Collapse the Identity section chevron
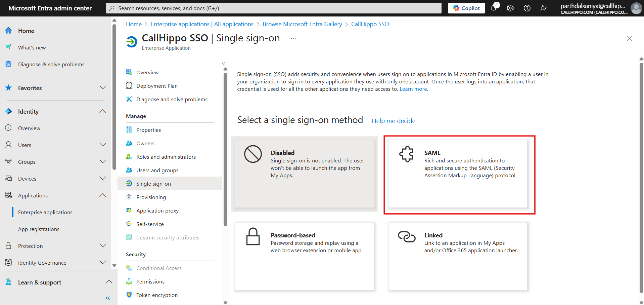The image size is (644, 305). point(103,111)
